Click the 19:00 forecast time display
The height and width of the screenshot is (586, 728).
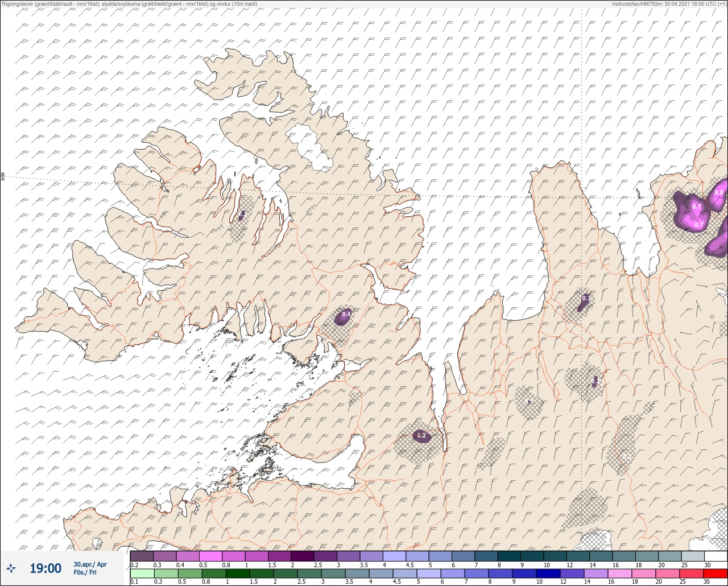(45, 568)
